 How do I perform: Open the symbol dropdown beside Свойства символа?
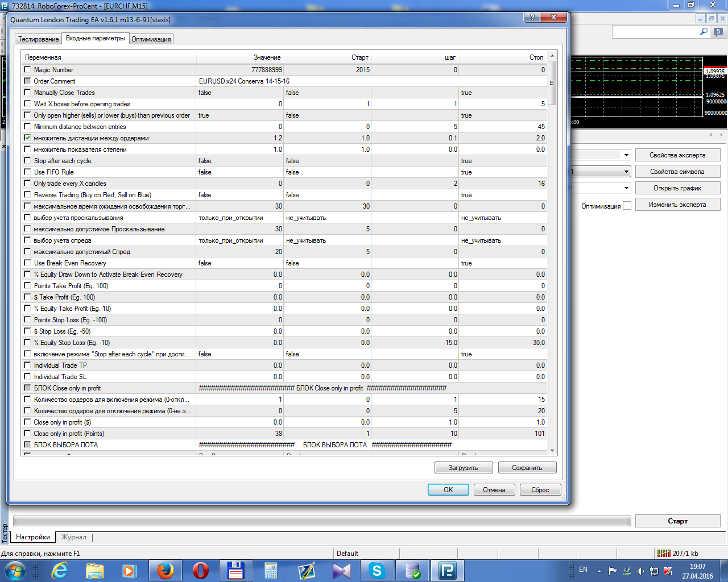pyautogui.click(x=626, y=172)
